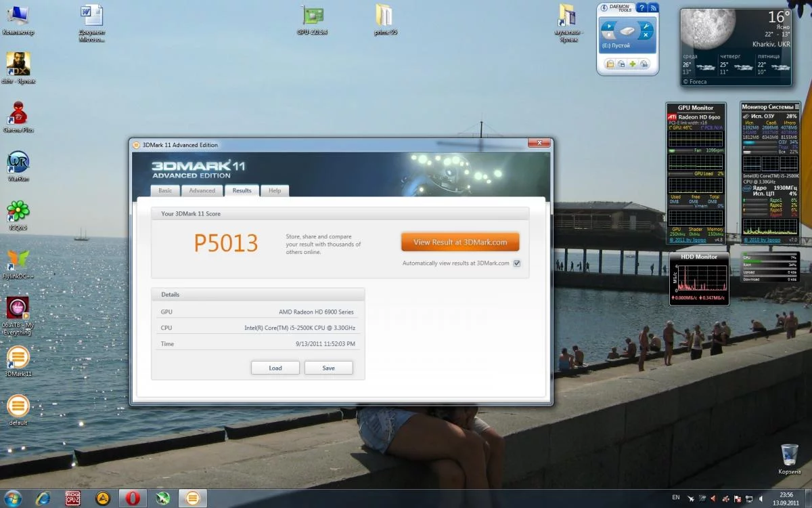812x508 pixels.
Task: Open the 06.ATB My Everything file
Action: click(x=18, y=314)
